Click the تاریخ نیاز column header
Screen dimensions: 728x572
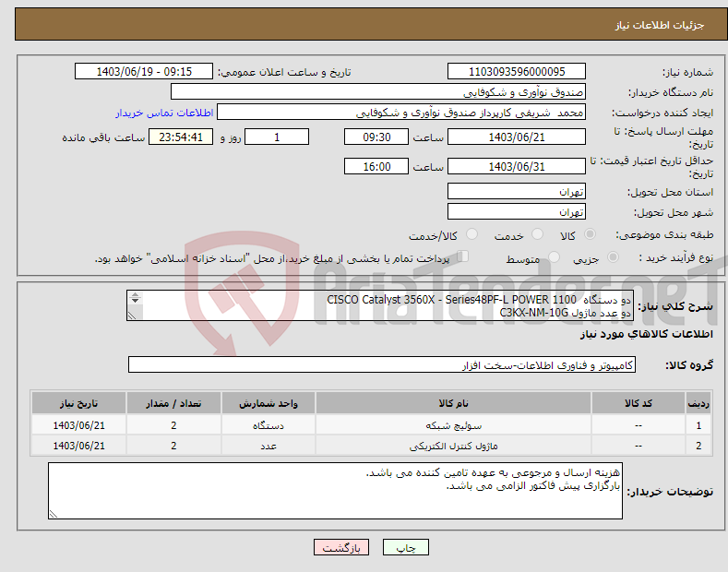pyautogui.click(x=79, y=403)
